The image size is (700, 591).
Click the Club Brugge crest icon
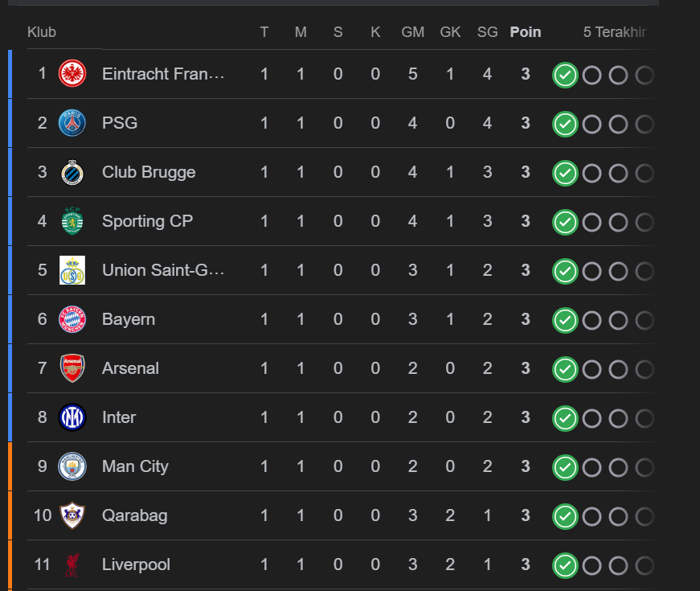72,172
